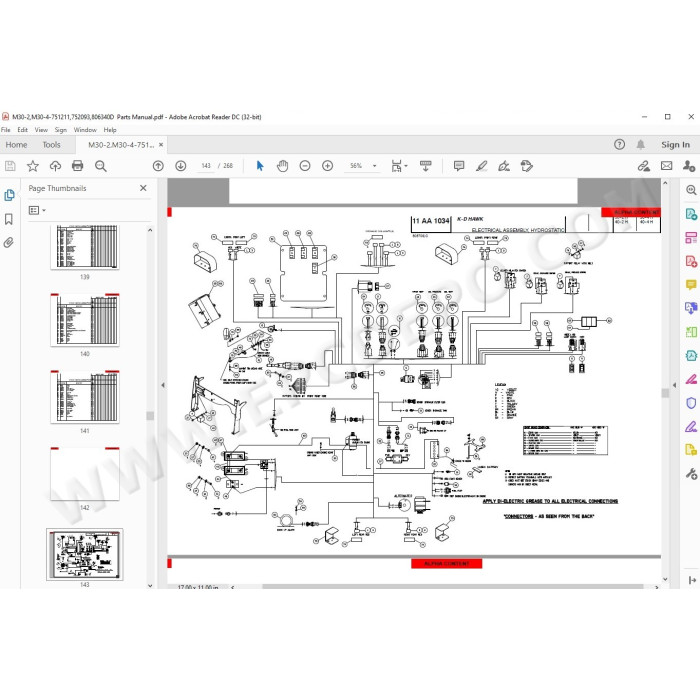This screenshot has width=700, height=700.
Task: Click document scroll down arrow
Action: pos(665,579)
